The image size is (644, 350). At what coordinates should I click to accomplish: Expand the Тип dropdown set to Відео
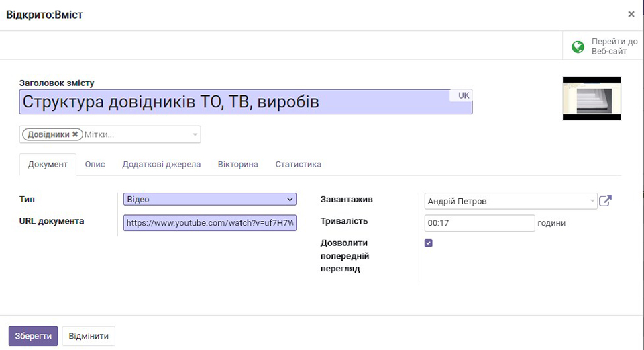(209, 200)
